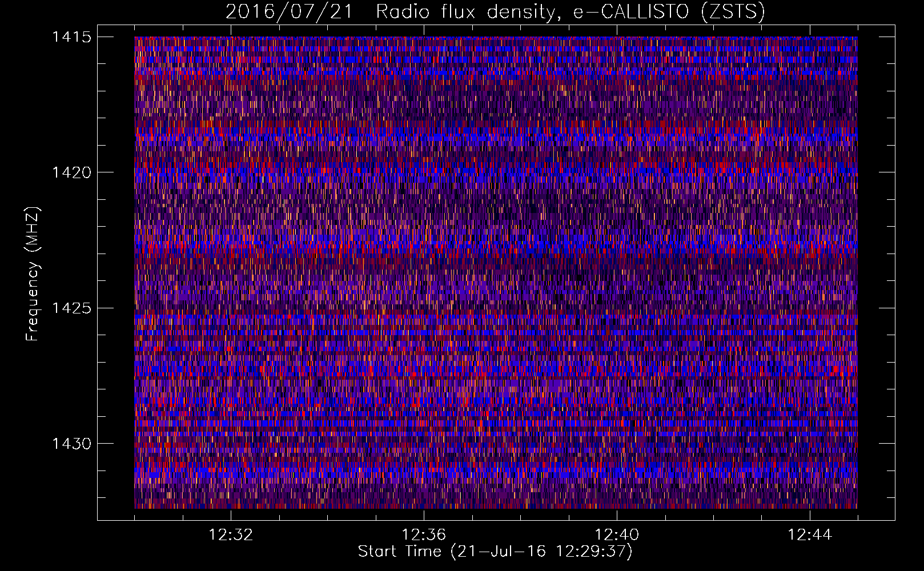Click the 12:40 time tick label
Image resolution: width=924 pixels, height=571 pixels.
617,535
